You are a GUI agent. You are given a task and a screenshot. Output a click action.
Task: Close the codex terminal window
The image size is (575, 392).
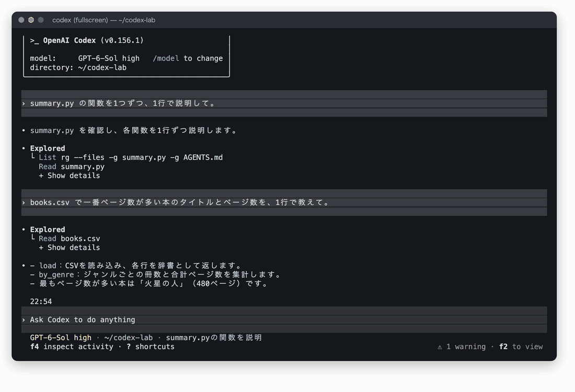[x=21, y=20]
